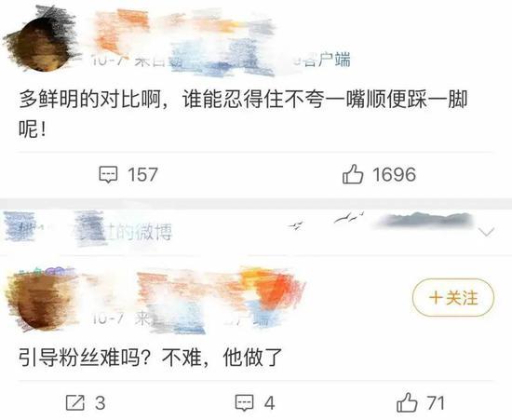Tap the 157 comment count number
The height and width of the screenshot is (420, 512).
click(142, 174)
